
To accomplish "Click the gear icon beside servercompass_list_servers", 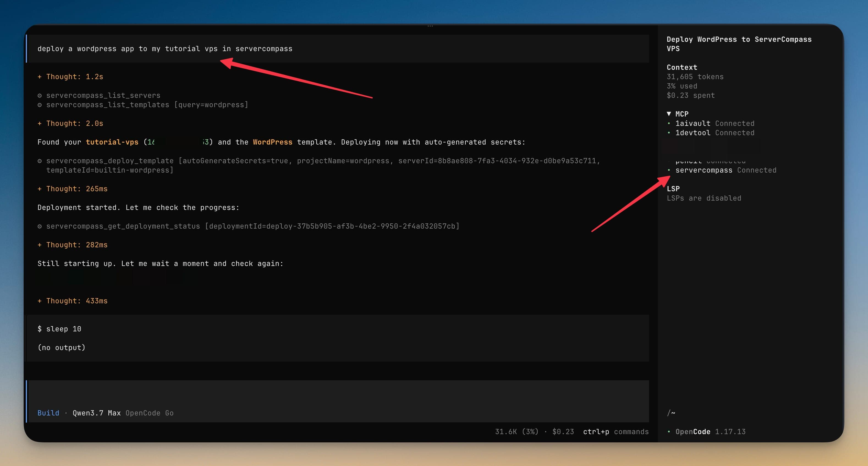I will tap(40, 96).
